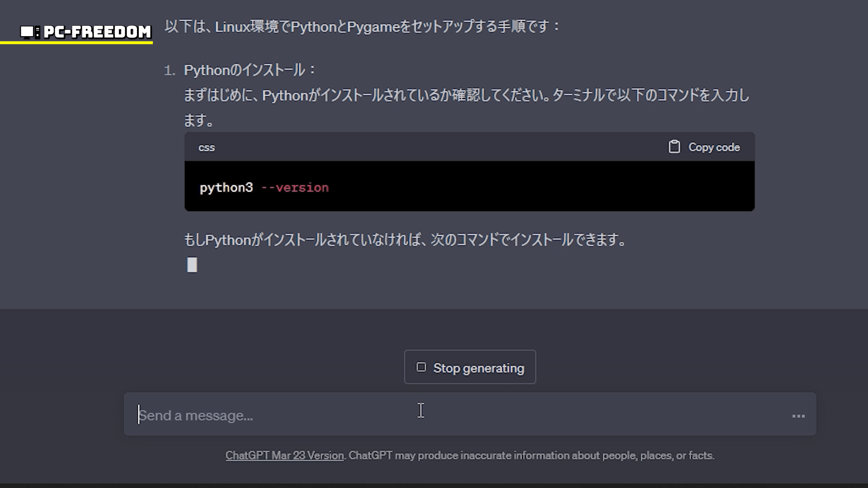
Task: Click the --version flag in code
Action: [295, 188]
